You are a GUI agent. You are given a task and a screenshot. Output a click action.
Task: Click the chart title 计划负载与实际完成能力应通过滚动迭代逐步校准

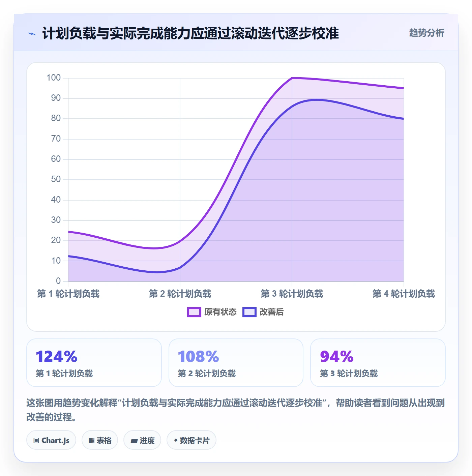tap(190, 33)
